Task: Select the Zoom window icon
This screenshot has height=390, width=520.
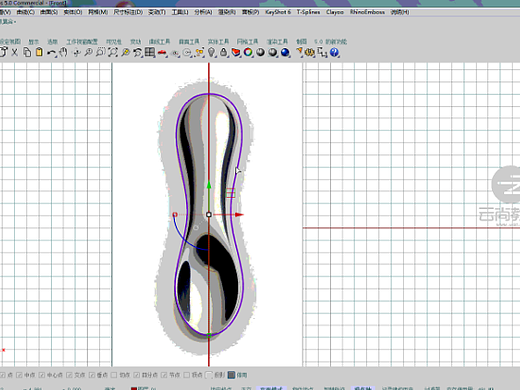Action: (100, 52)
